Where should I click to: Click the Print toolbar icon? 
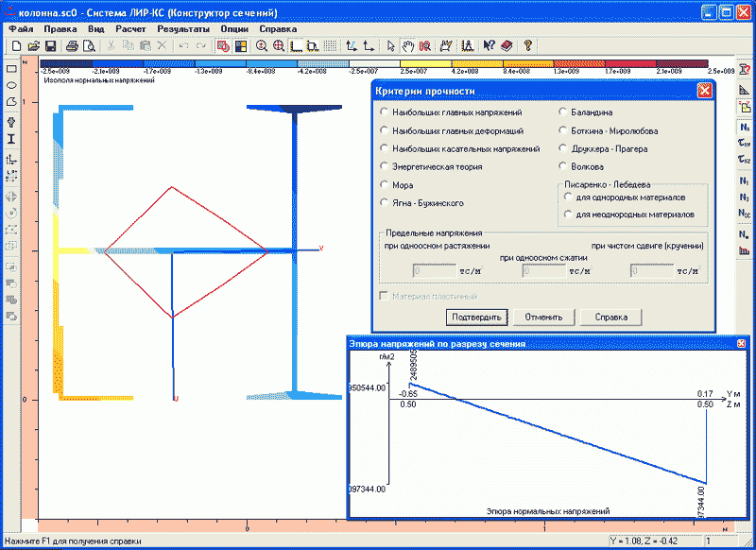click(72, 45)
